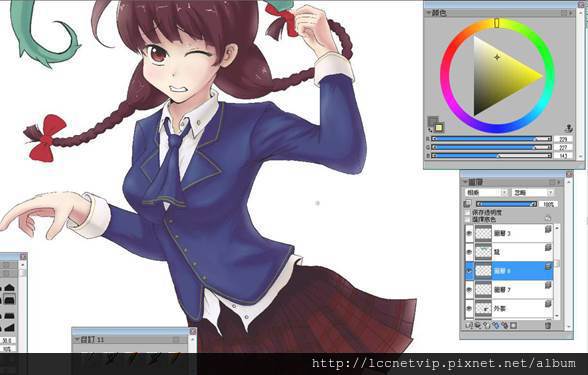This screenshot has height=375, width=588.
Task: Click the layer list scroll down arrow
Action: 557,316
